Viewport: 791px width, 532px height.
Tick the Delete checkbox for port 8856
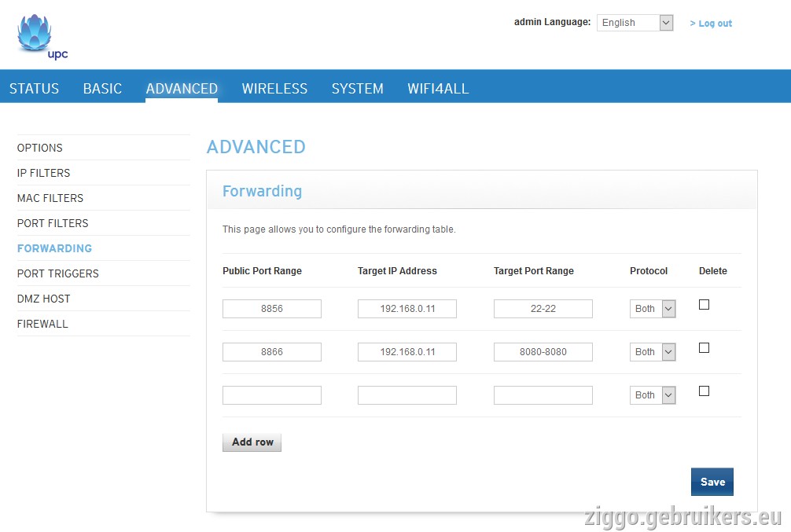tap(704, 305)
